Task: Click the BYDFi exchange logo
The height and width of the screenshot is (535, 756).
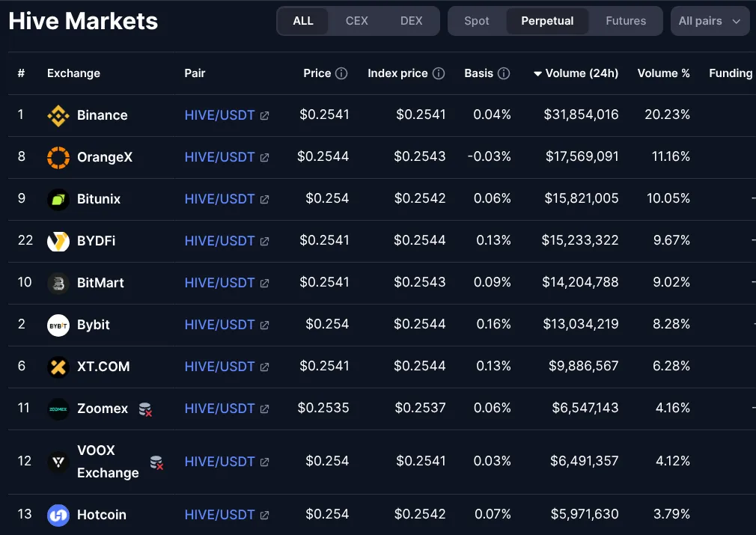Action: (x=58, y=242)
